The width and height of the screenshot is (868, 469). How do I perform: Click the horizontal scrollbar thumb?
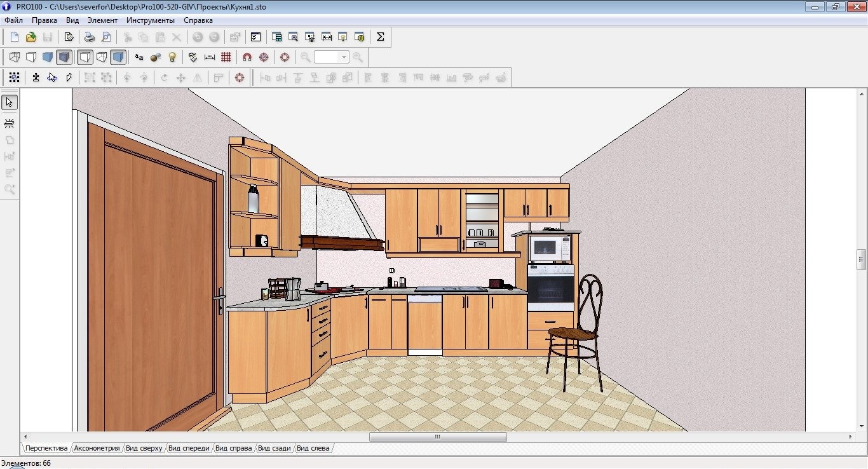tap(438, 437)
